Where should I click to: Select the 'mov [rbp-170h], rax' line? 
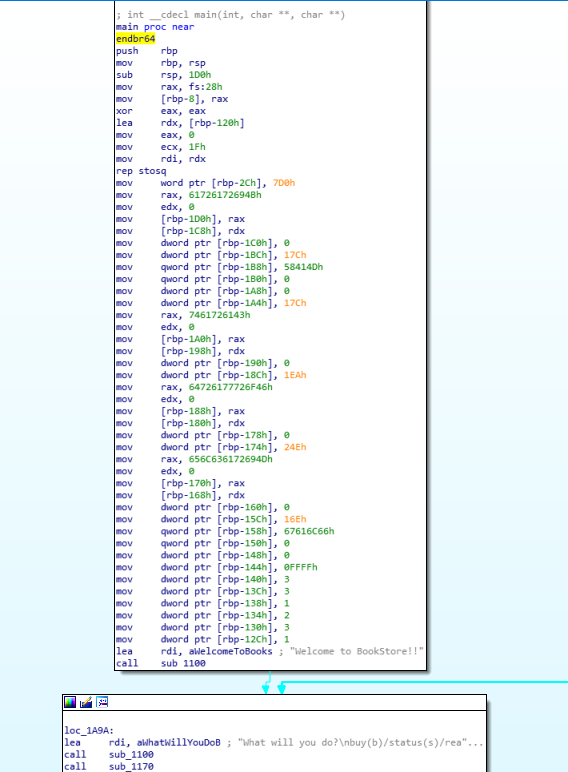[181, 483]
